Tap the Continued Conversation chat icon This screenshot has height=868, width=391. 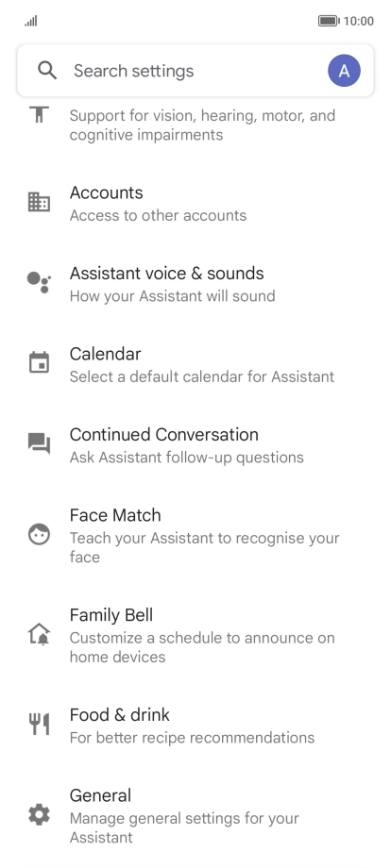(x=39, y=443)
